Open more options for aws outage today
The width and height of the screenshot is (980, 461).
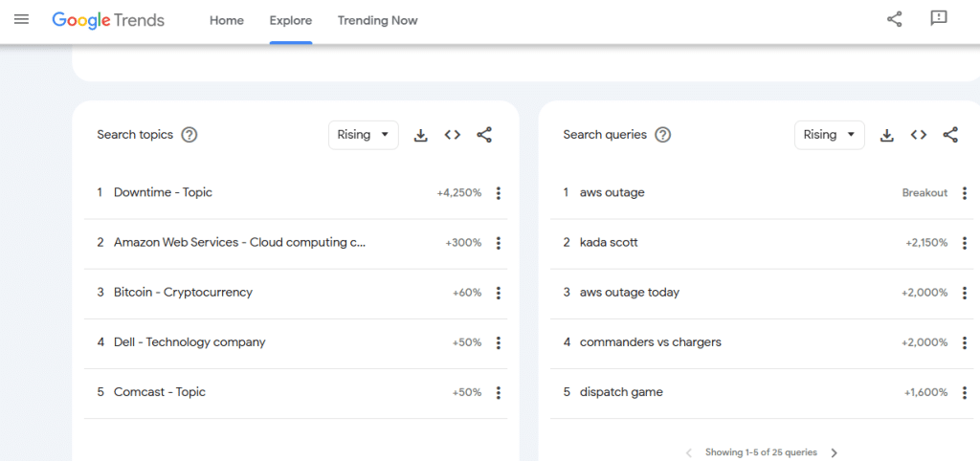tap(965, 293)
